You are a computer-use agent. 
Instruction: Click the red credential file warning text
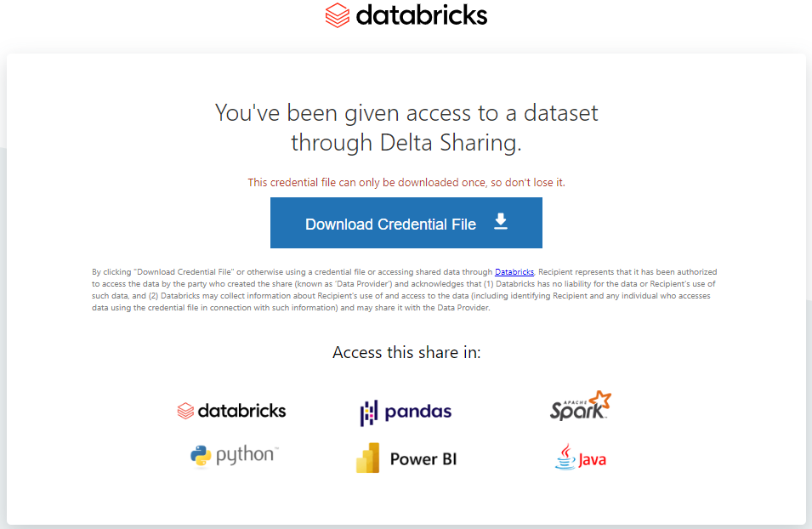click(406, 182)
